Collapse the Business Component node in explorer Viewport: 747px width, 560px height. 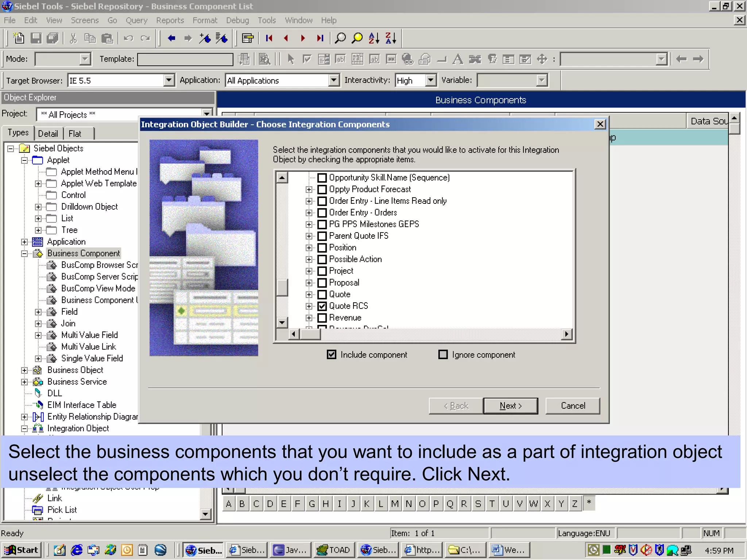[24, 253]
